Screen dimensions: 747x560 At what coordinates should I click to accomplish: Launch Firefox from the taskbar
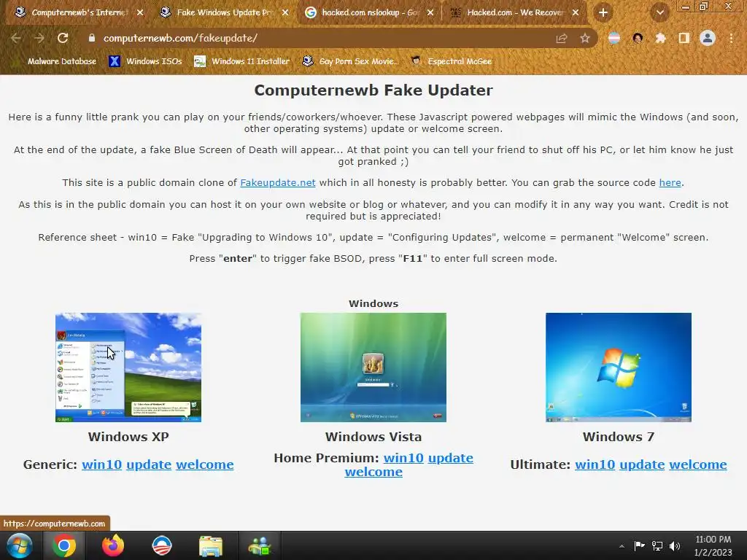[113, 545]
